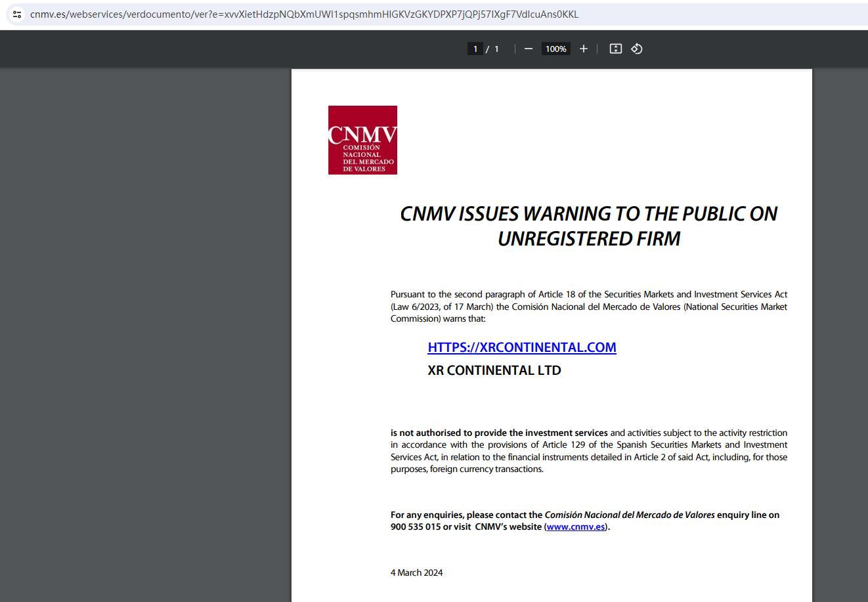The height and width of the screenshot is (602, 868).
Task: Open the www.cnmv.es website link
Action: [575, 527]
